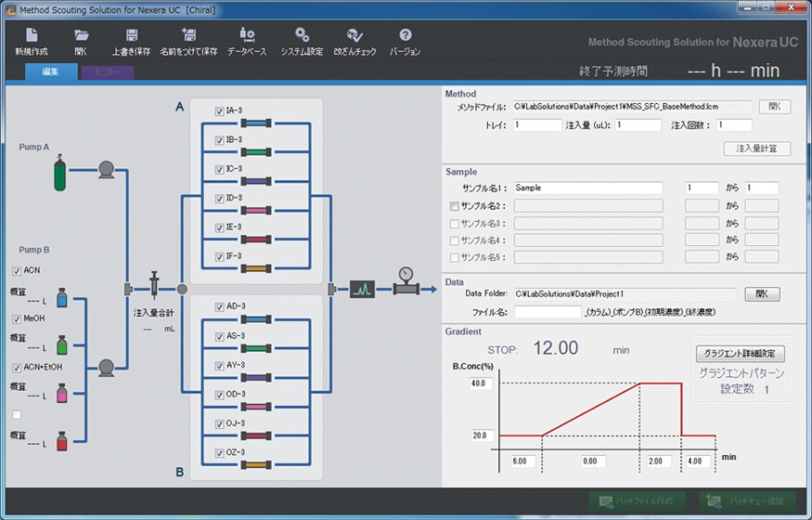
Task: Click the dark red OJ-3 column icon
Action: [256, 436]
